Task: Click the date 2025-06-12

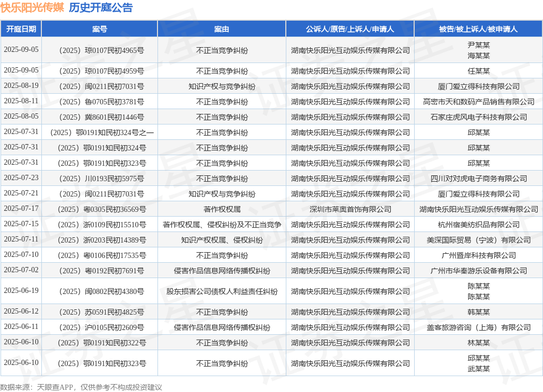Action: tap(21, 311)
